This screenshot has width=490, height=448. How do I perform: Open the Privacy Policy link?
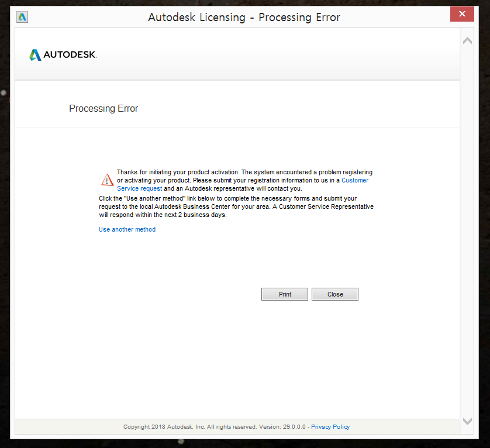point(330,427)
